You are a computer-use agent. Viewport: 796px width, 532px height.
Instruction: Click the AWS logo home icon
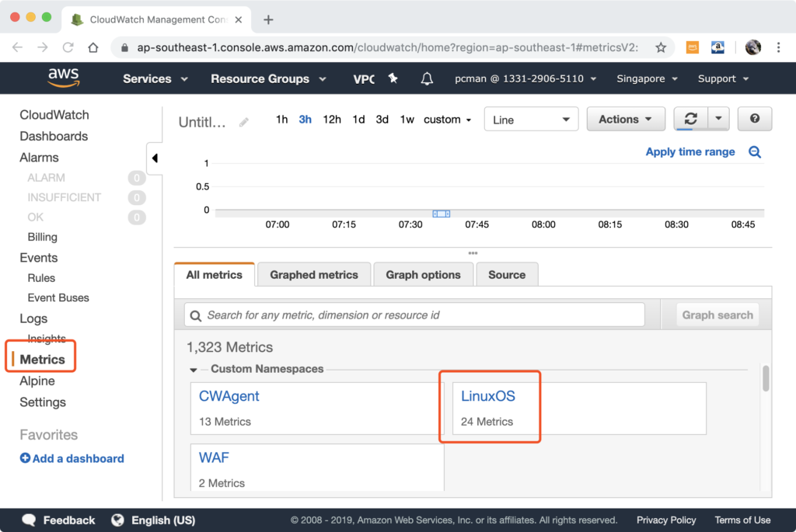pyautogui.click(x=64, y=78)
